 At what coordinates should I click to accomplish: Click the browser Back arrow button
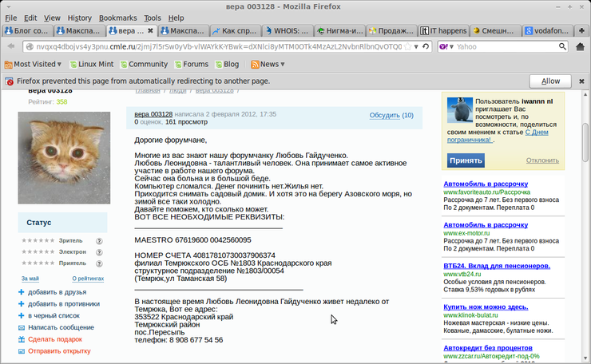tap(12, 47)
